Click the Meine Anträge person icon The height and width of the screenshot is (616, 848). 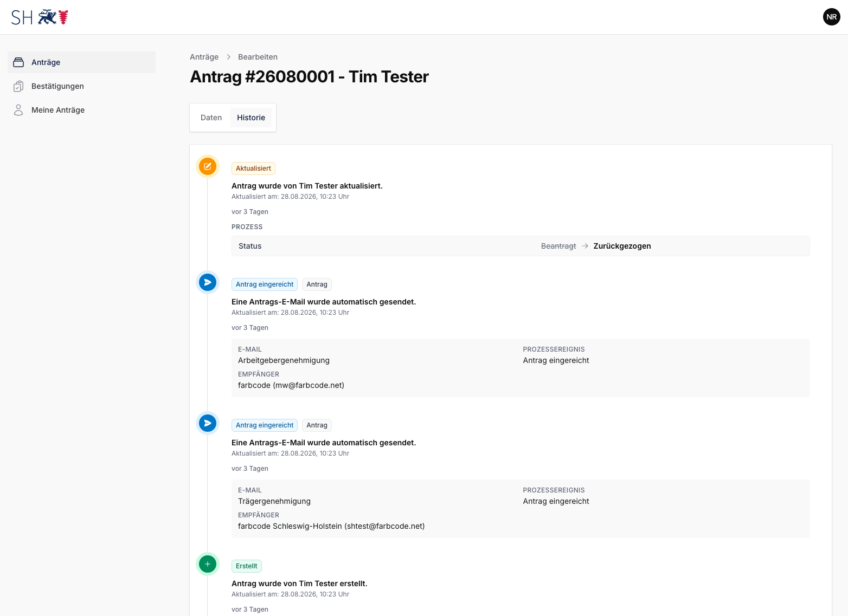(x=18, y=110)
